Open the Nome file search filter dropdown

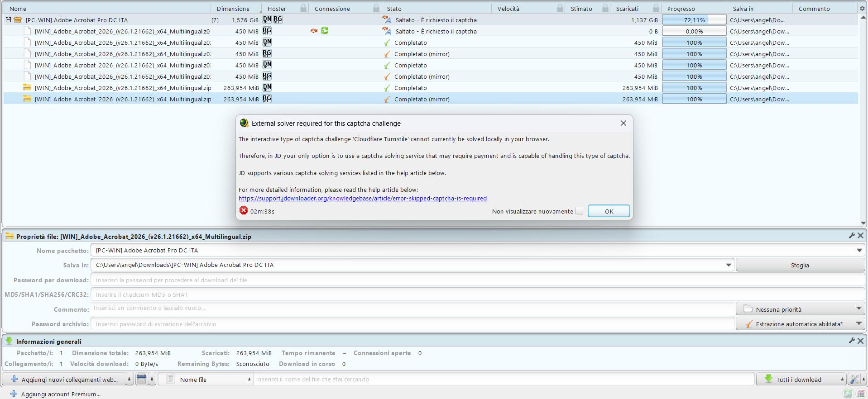(206, 379)
